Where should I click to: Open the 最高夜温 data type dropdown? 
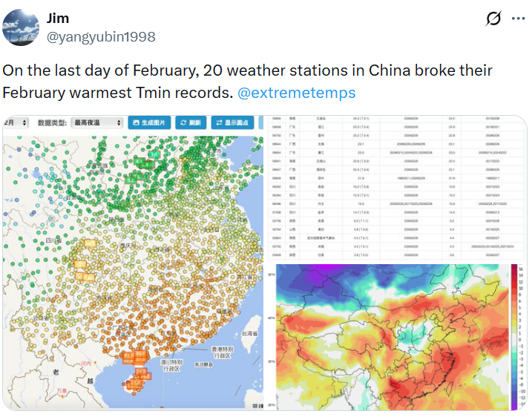click(x=96, y=122)
